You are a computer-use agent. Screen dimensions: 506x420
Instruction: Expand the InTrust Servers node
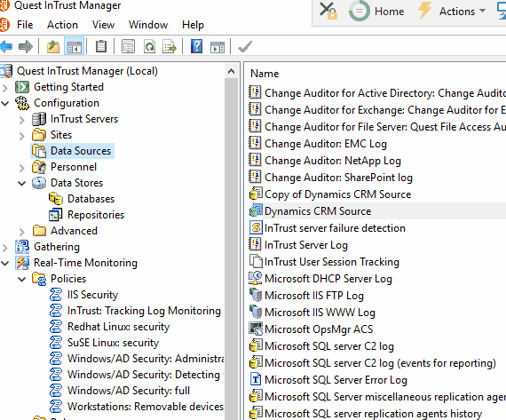(22, 120)
